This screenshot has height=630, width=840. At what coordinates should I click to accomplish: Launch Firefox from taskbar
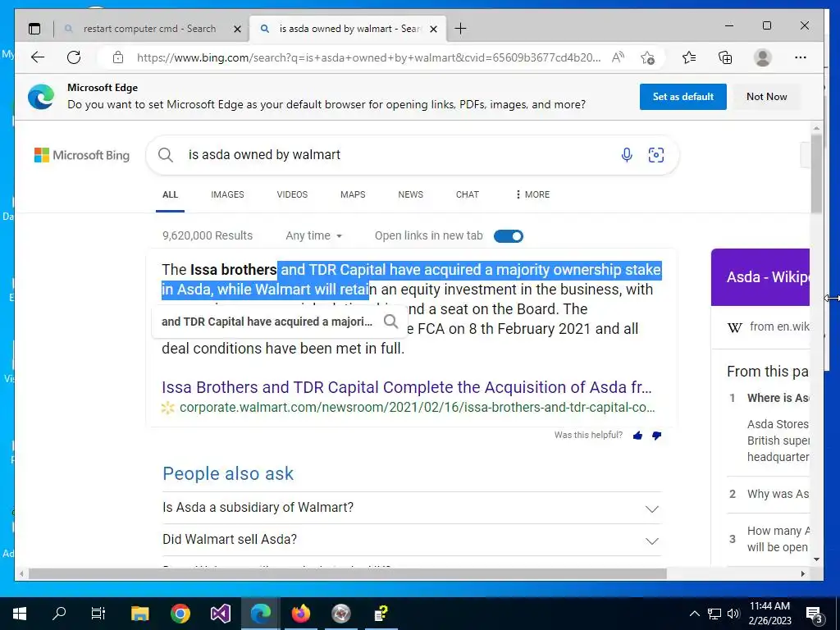tap(301, 614)
